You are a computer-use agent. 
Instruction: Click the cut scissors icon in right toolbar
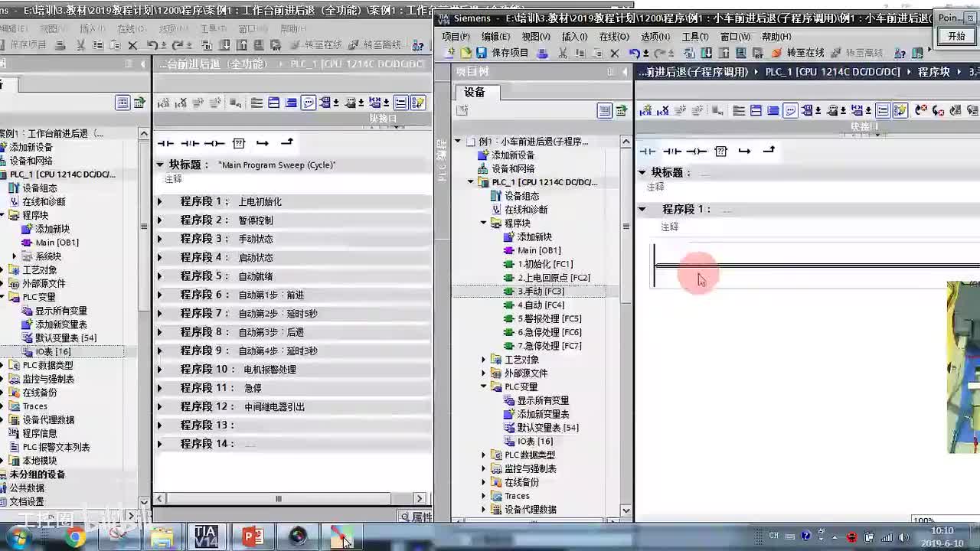tap(563, 53)
